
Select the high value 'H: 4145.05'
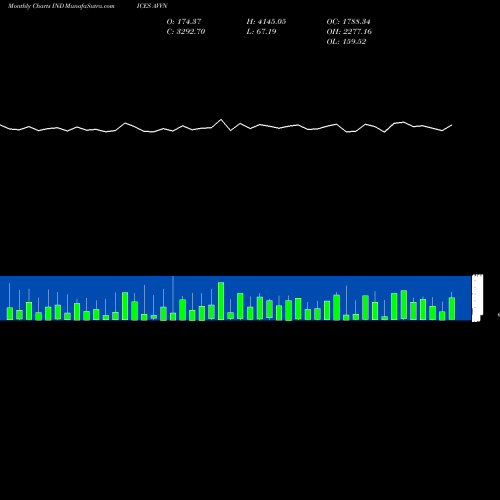point(266,22)
